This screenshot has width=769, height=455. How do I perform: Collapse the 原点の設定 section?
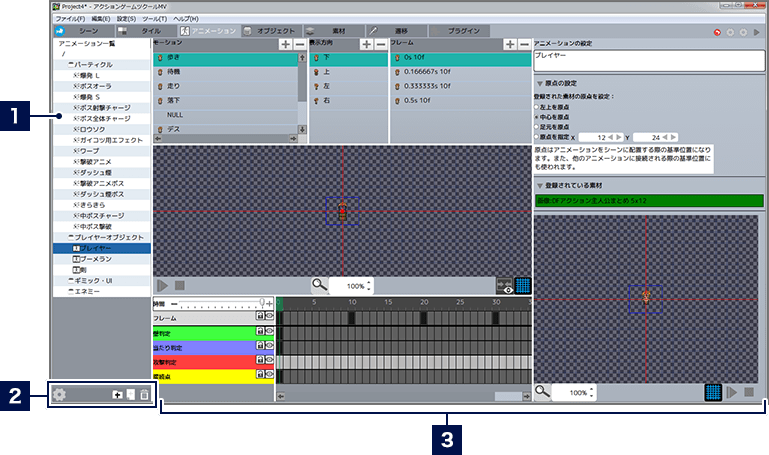click(x=540, y=84)
